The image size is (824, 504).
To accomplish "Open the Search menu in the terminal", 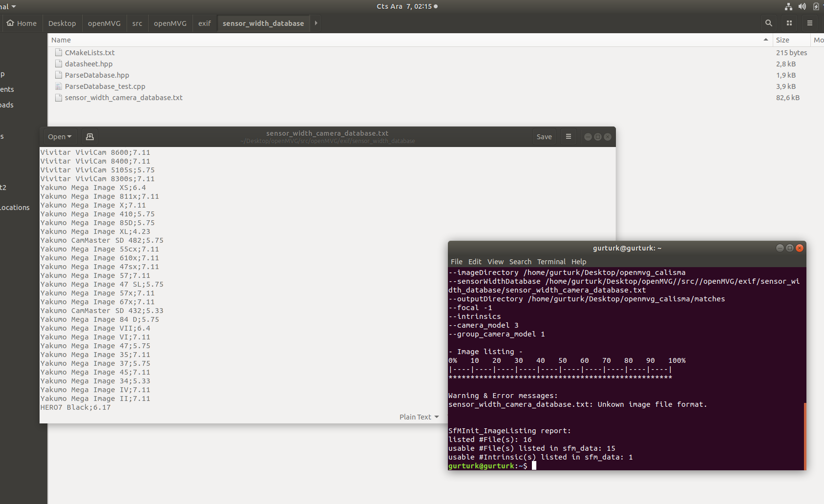I will pos(520,262).
